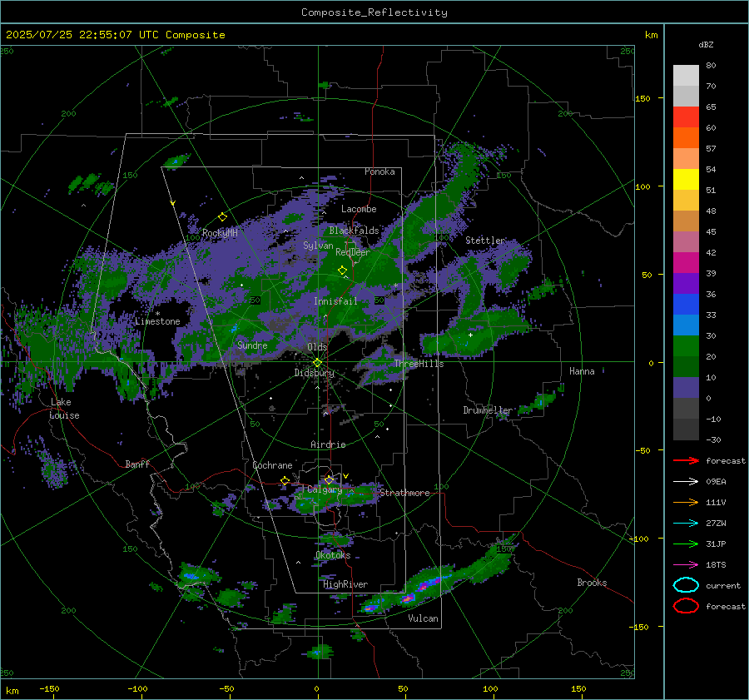Screen dimensions: 749x700
Task: Click the ThreeHills town label
Action: [x=419, y=364]
